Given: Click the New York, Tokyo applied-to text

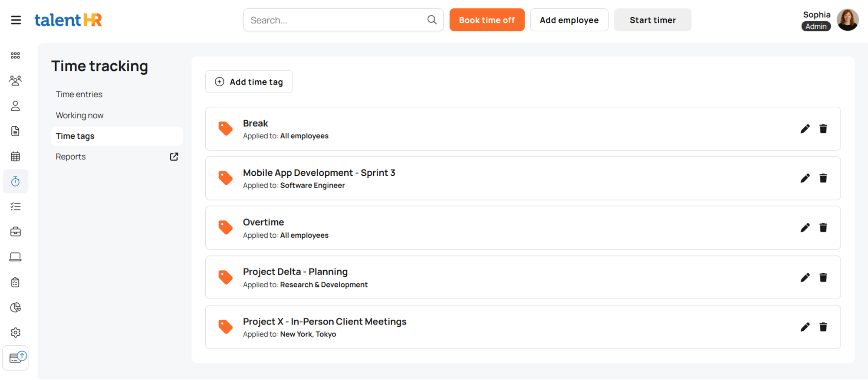Looking at the screenshot, I should click(x=308, y=334).
